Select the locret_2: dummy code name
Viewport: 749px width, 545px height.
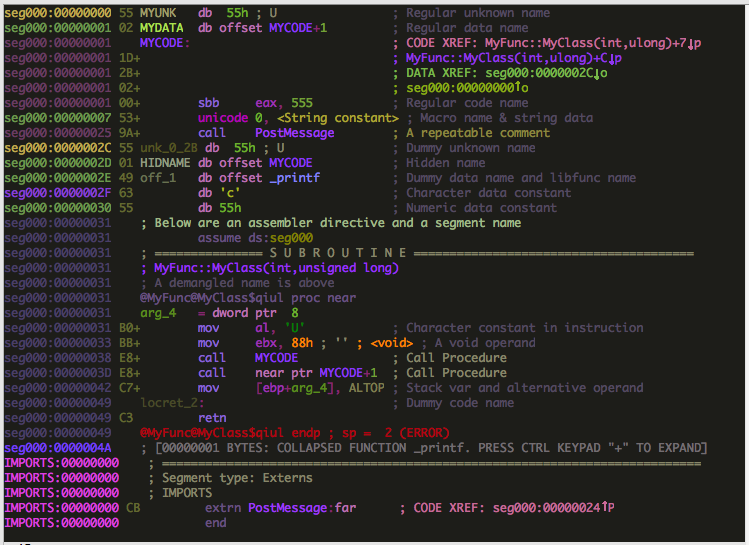point(172,403)
